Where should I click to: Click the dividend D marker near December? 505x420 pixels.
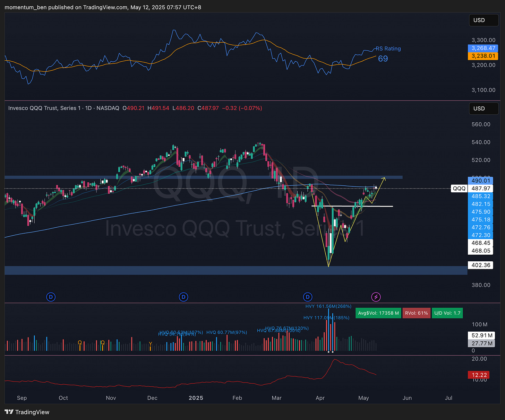pos(183,297)
